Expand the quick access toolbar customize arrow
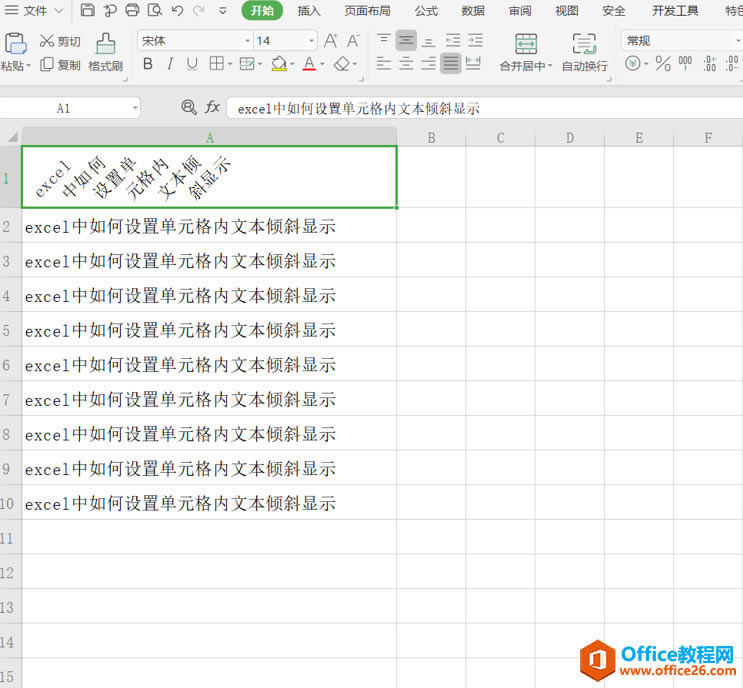Image resolution: width=743 pixels, height=688 pixels. pyautogui.click(x=222, y=10)
